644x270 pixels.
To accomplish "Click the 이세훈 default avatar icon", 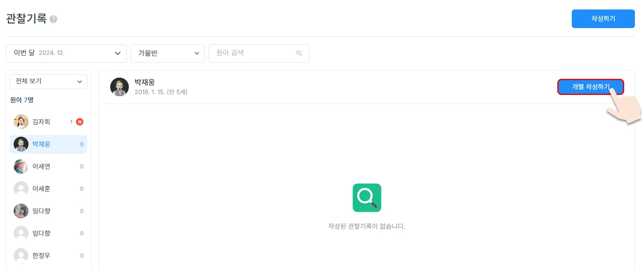I will click(x=21, y=189).
